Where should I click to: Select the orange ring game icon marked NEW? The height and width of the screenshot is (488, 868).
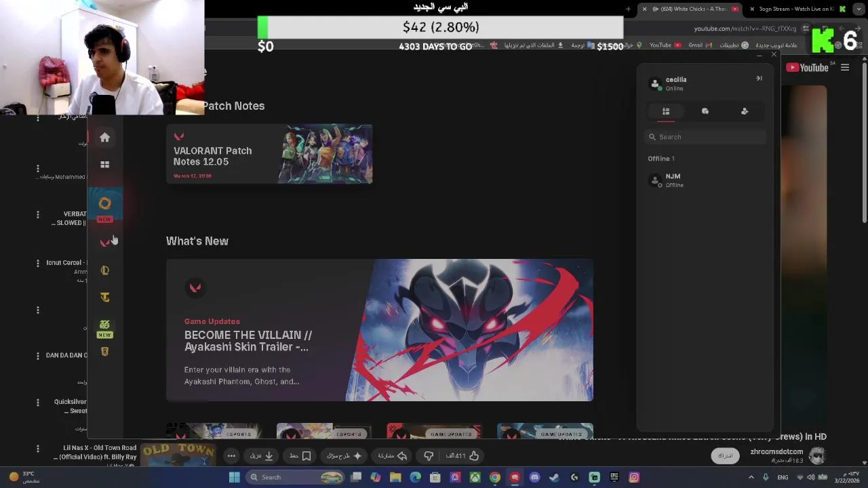click(x=104, y=204)
